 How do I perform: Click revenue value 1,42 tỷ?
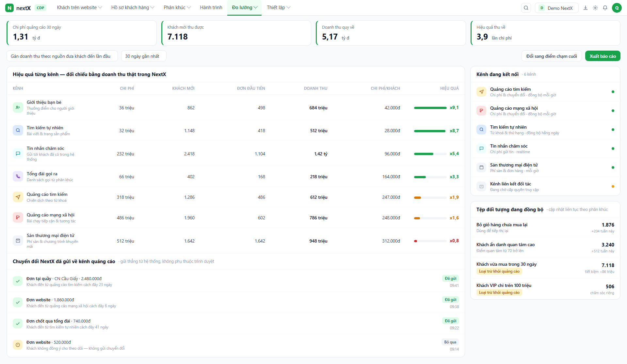point(321,154)
